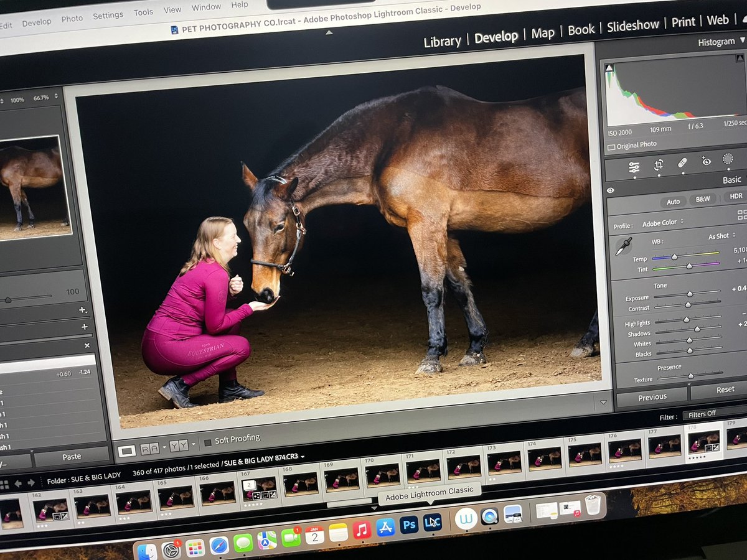This screenshot has width=747, height=560.
Task: Open App Store from the Dock
Action: pyautogui.click(x=385, y=527)
